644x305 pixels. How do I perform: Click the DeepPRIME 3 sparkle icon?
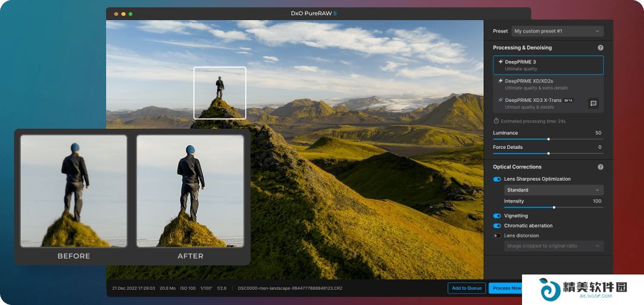[x=500, y=62]
